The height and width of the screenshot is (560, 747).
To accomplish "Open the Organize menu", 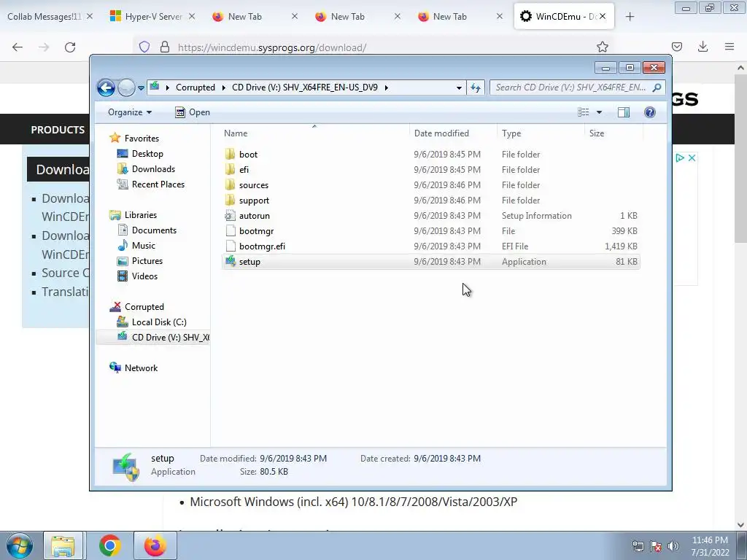I will [130, 112].
